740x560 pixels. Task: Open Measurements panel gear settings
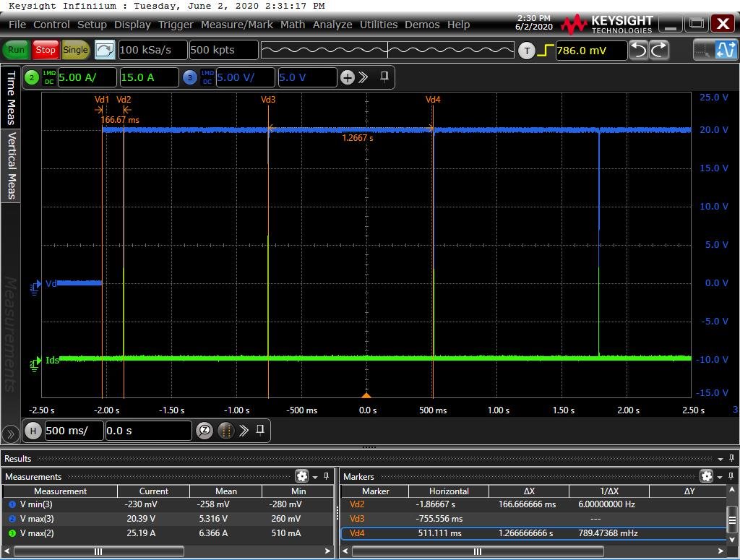tap(301, 476)
